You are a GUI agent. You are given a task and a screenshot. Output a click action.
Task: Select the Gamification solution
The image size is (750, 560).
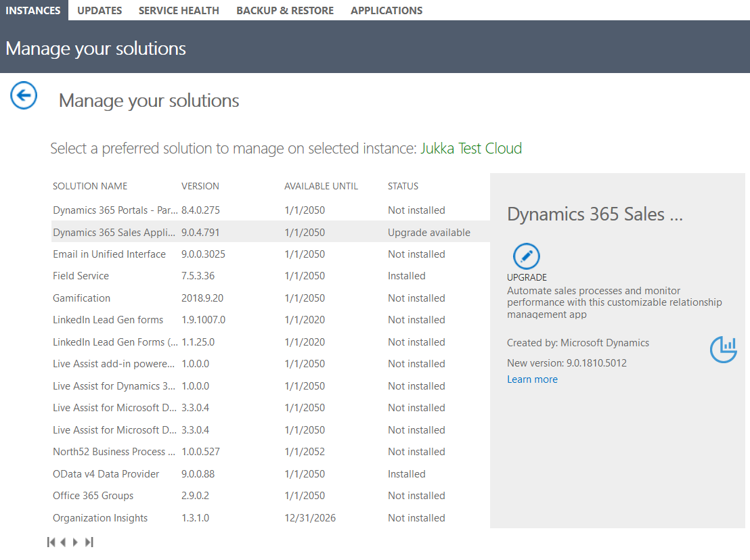pyautogui.click(x=271, y=298)
